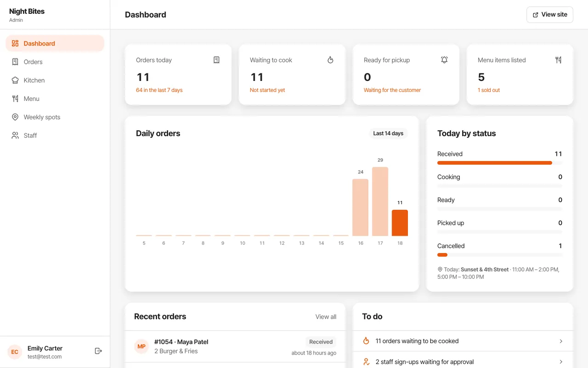This screenshot has width=588, height=368.
Task: Click the MP avatar for Maya Patel
Action: coord(141,346)
